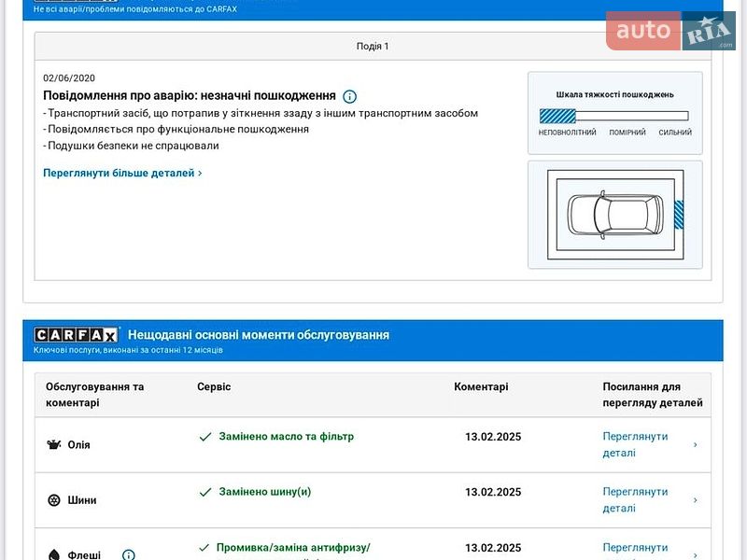Click green checkmark beside Замінено масло та фільтр

[205, 437]
